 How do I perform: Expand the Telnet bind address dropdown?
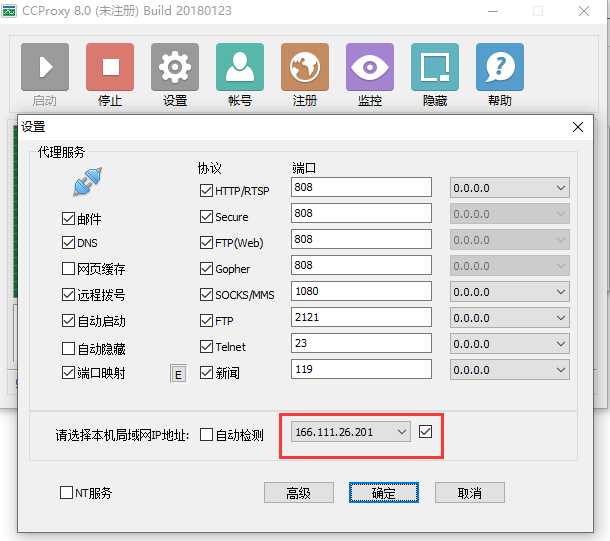click(x=510, y=344)
